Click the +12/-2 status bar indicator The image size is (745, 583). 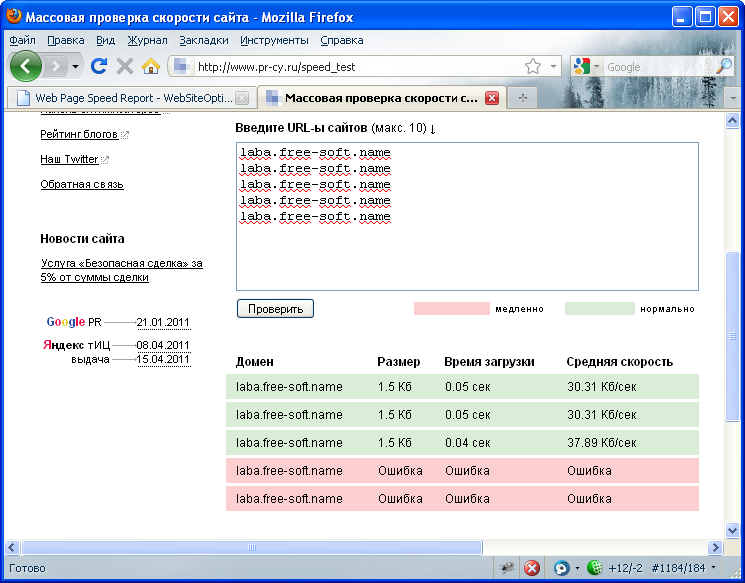point(625,568)
